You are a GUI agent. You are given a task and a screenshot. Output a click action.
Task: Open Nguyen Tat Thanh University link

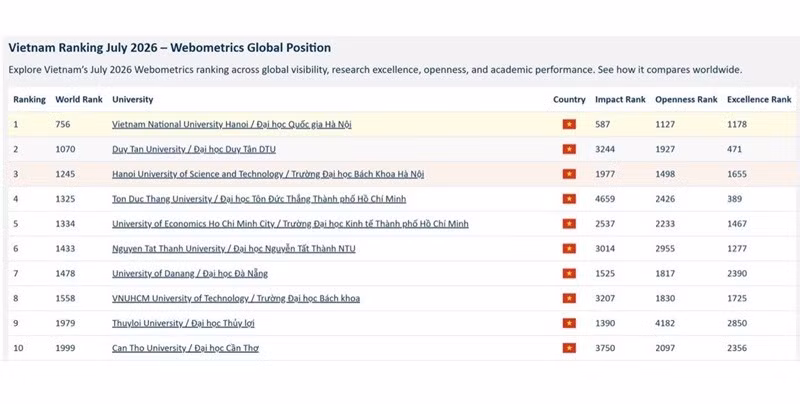pyautogui.click(x=234, y=249)
